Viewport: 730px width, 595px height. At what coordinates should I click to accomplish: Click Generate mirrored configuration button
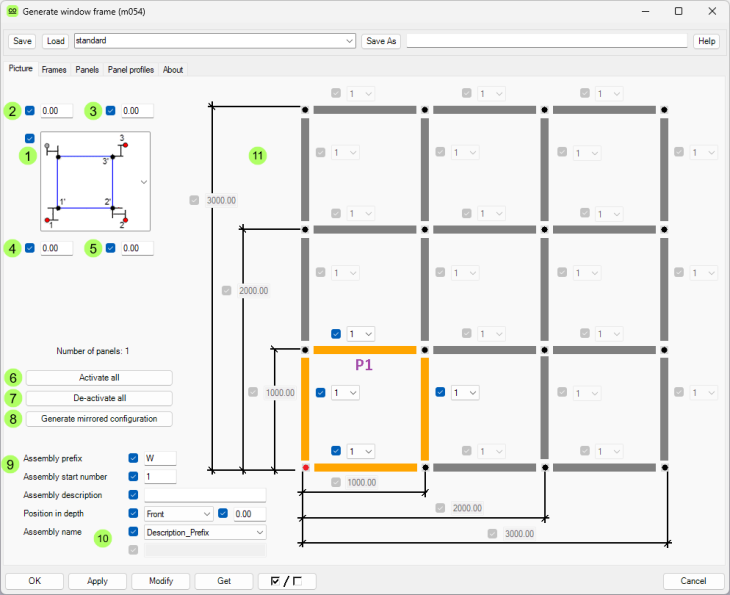(99, 419)
